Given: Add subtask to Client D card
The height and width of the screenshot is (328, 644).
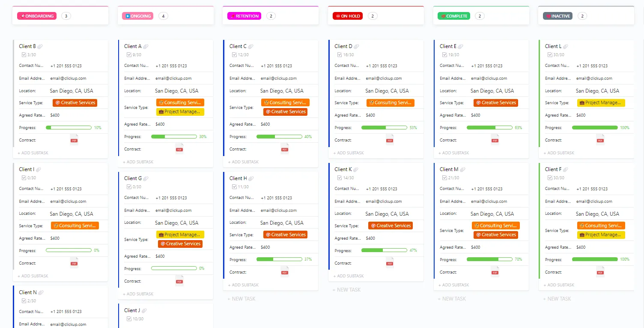Looking at the screenshot, I should point(349,153).
